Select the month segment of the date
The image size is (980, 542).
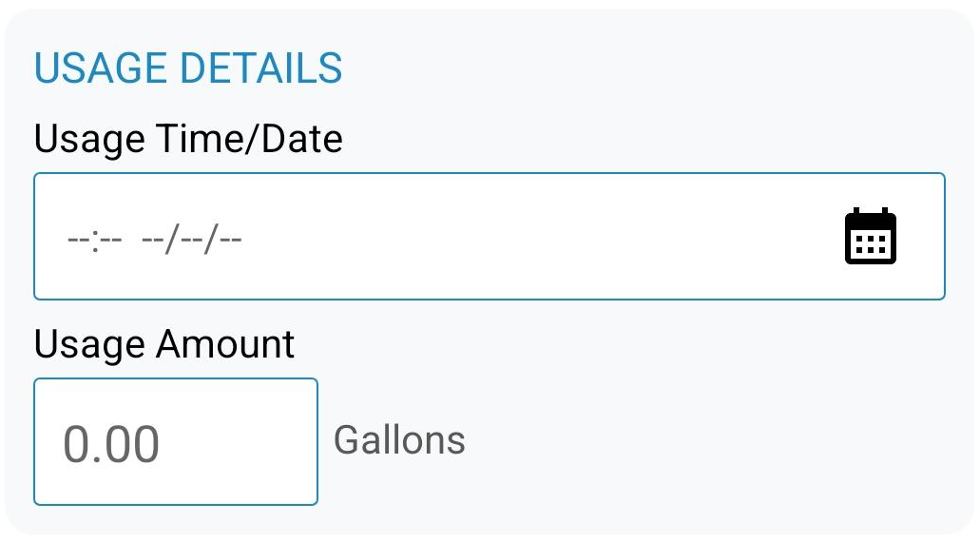click(x=152, y=238)
